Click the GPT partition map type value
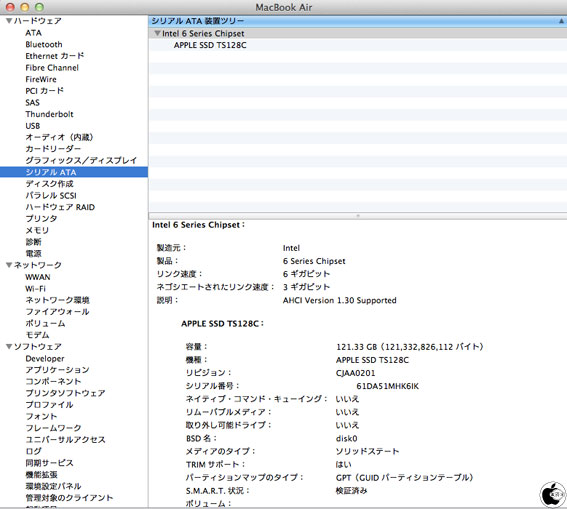The width and height of the screenshot is (567, 509). pos(404,478)
